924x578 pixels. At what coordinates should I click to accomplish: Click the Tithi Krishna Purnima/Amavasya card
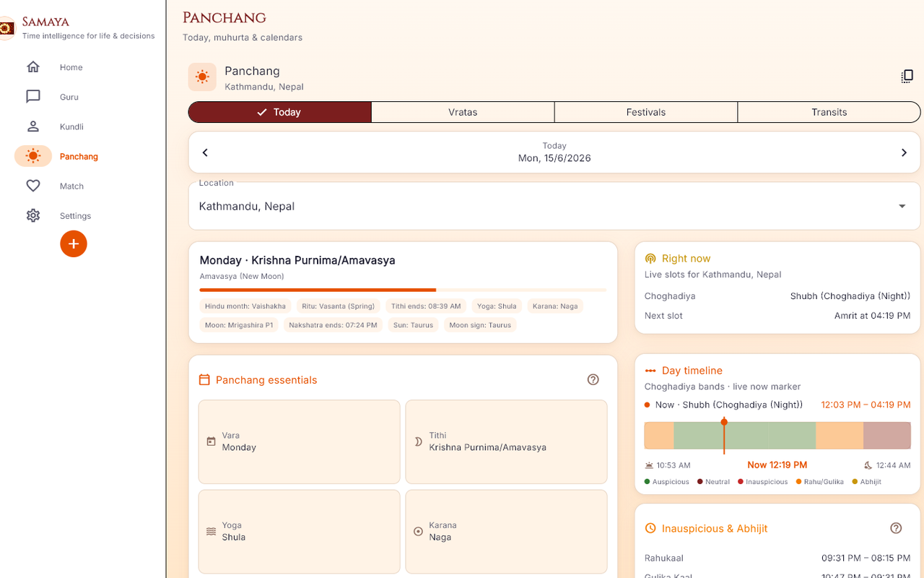tap(506, 441)
